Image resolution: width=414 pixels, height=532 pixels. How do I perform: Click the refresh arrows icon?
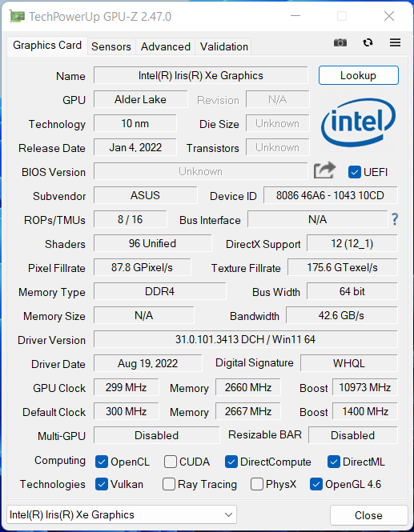(368, 42)
